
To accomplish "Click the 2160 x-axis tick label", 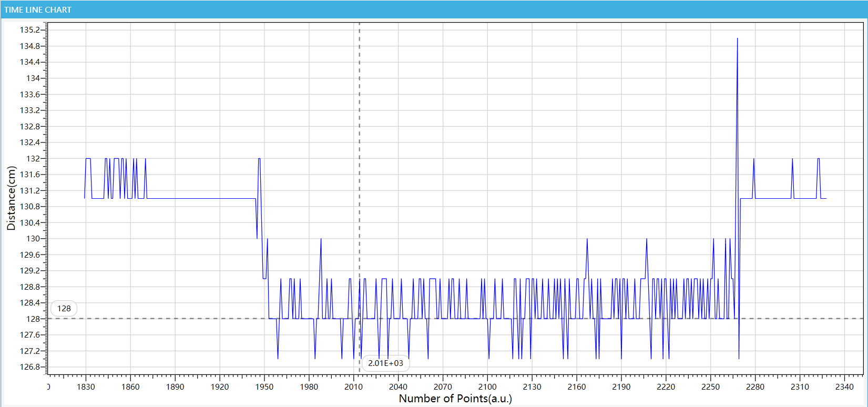I will point(577,387).
